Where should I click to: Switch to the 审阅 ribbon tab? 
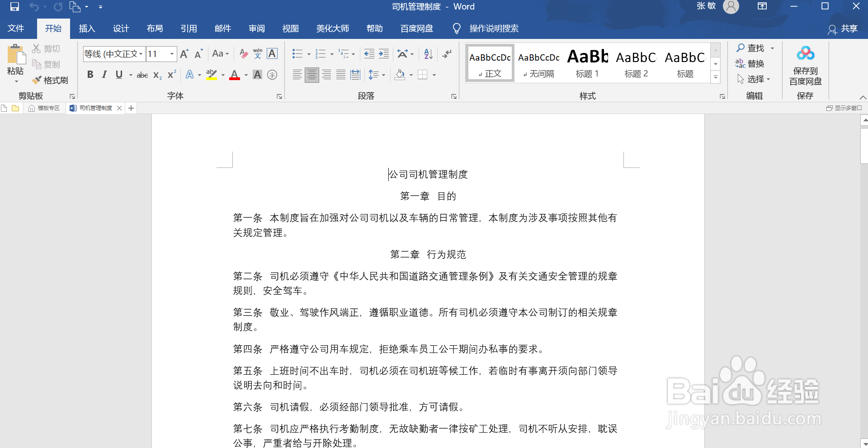click(256, 28)
